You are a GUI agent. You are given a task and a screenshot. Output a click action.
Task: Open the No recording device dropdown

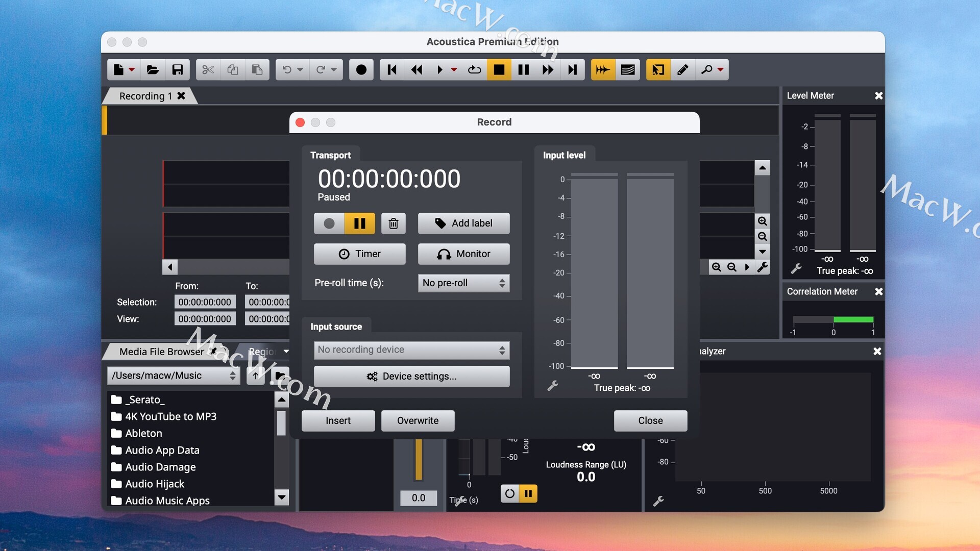tap(411, 350)
